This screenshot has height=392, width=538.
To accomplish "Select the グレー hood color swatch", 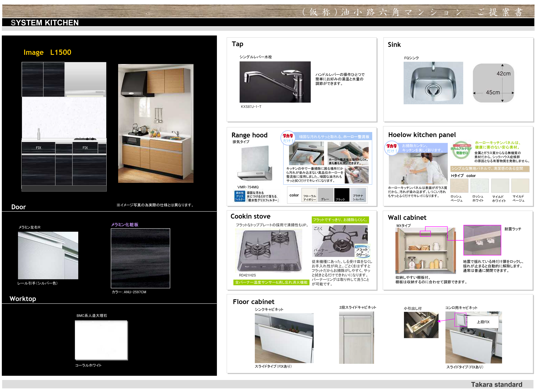I will 325,195.
